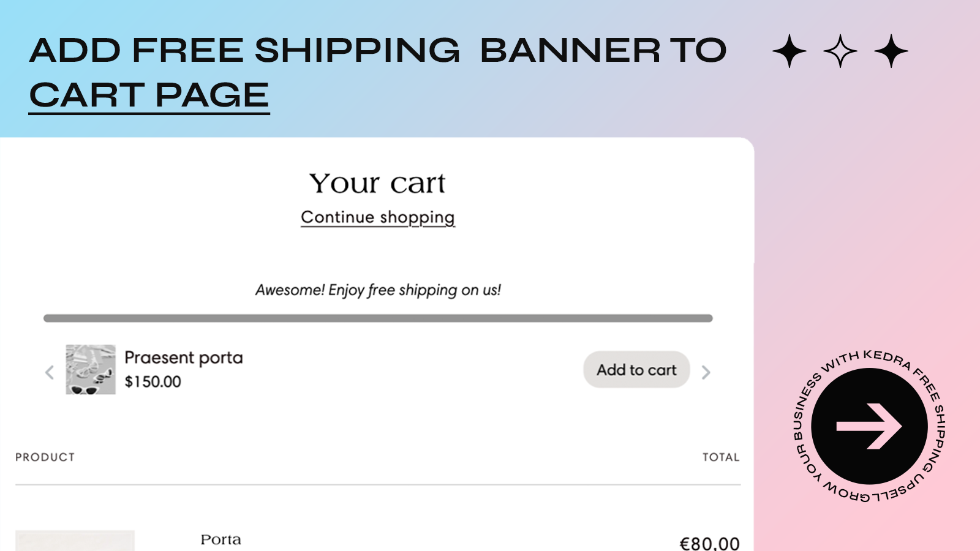980x551 pixels.
Task: Click the €80.00 item total
Action: [710, 543]
